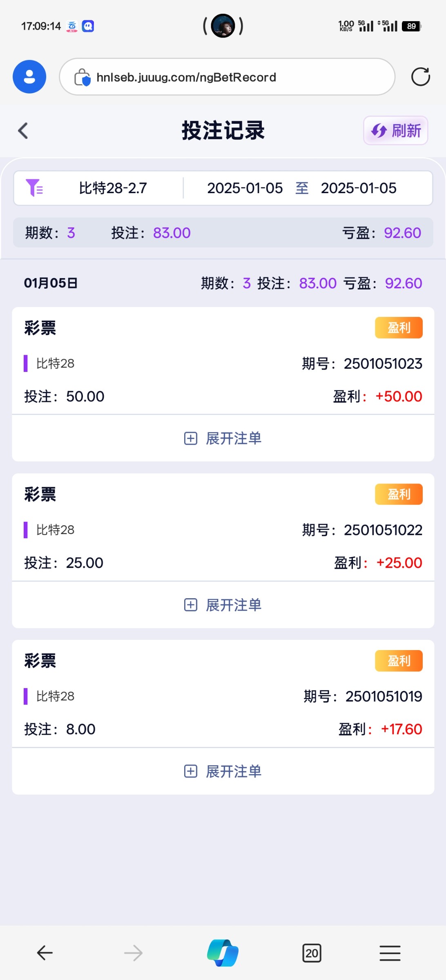Image resolution: width=446 pixels, height=980 pixels.
Task: Navigate back with bottom left arrow
Action: click(45, 953)
